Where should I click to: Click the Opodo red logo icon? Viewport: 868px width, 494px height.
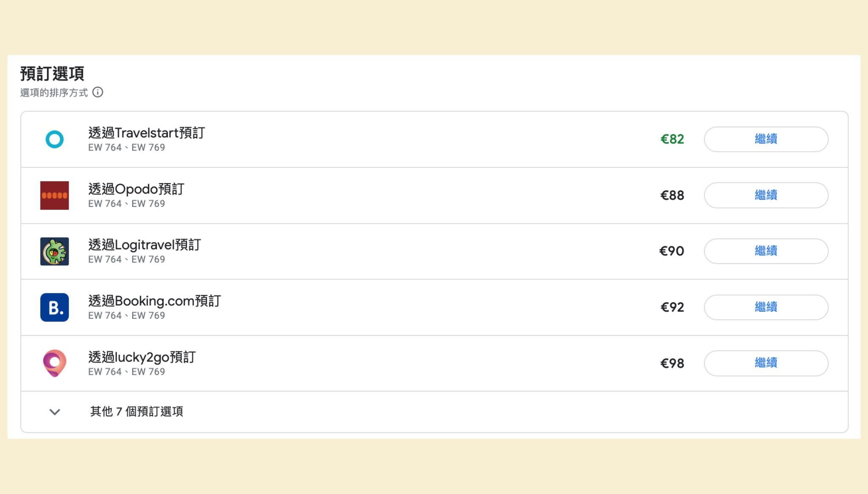(54, 195)
